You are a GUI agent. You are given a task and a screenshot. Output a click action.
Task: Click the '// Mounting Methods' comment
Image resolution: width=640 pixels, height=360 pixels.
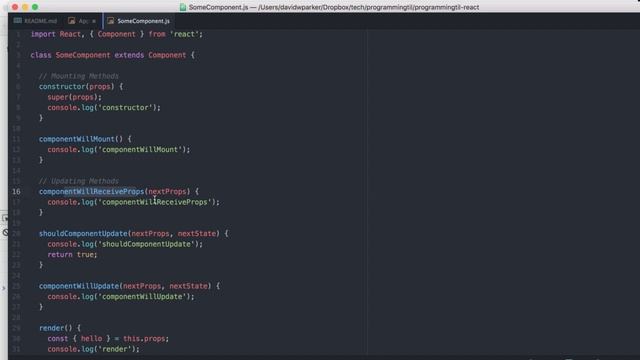pyautogui.click(x=79, y=76)
